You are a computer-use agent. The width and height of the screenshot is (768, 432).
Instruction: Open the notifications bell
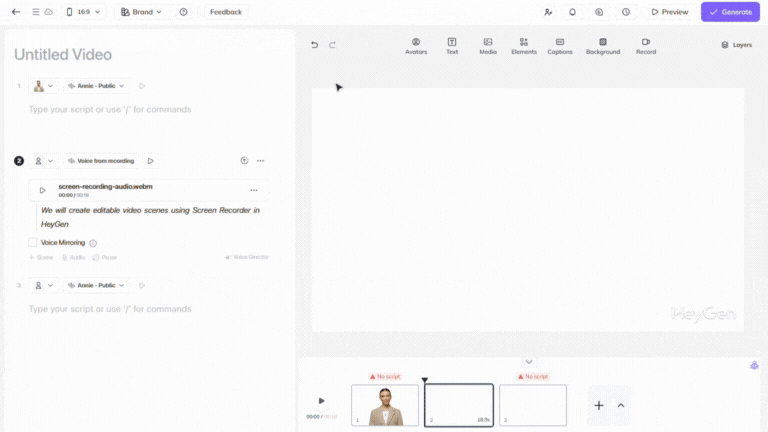572,12
